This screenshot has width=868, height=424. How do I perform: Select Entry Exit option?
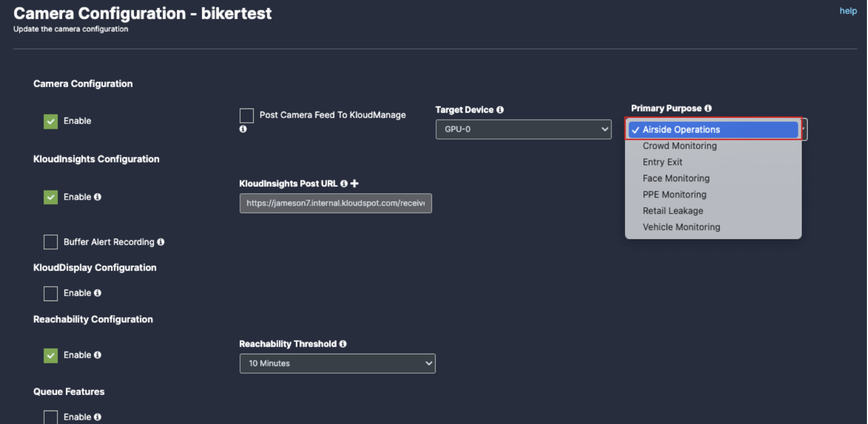(x=713, y=162)
